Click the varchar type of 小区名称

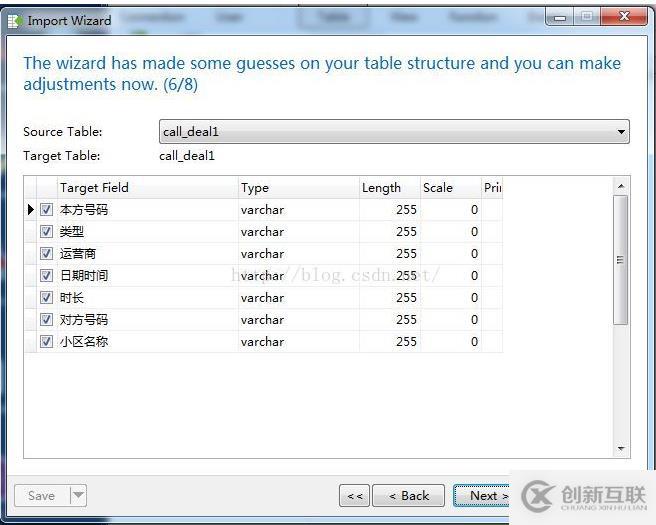click(x=262, y=342)
